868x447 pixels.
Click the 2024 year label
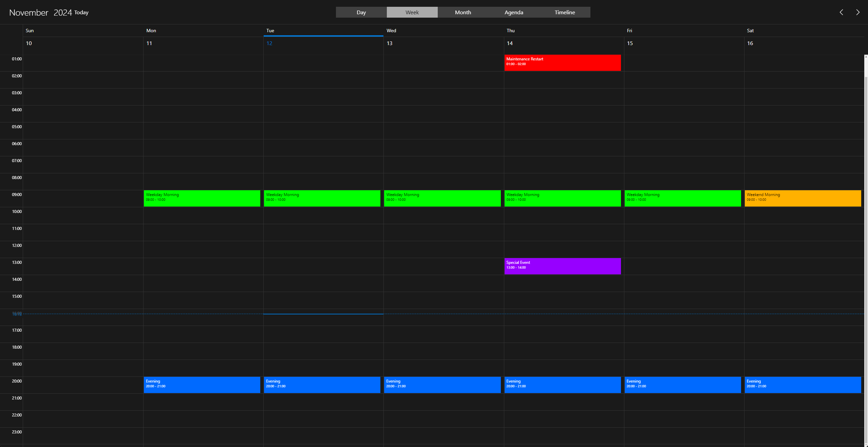pos(62,13)
